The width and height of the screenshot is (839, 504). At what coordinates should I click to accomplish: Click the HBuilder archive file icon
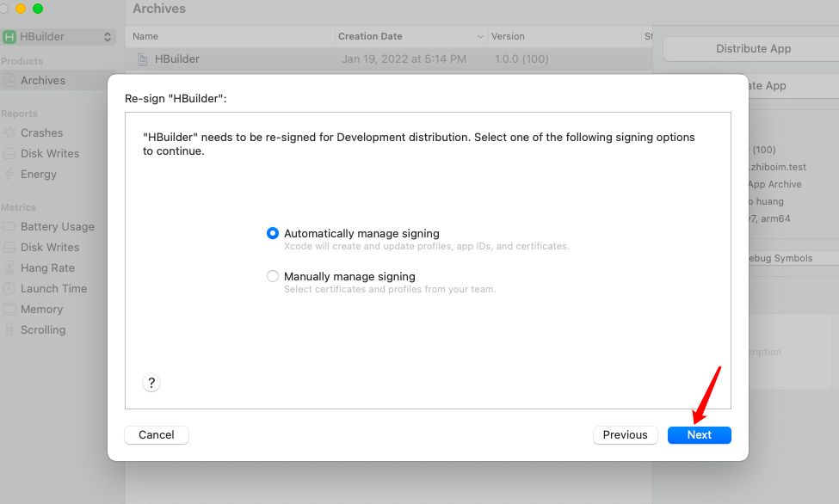pyautogui.click(x=143, y=59)
